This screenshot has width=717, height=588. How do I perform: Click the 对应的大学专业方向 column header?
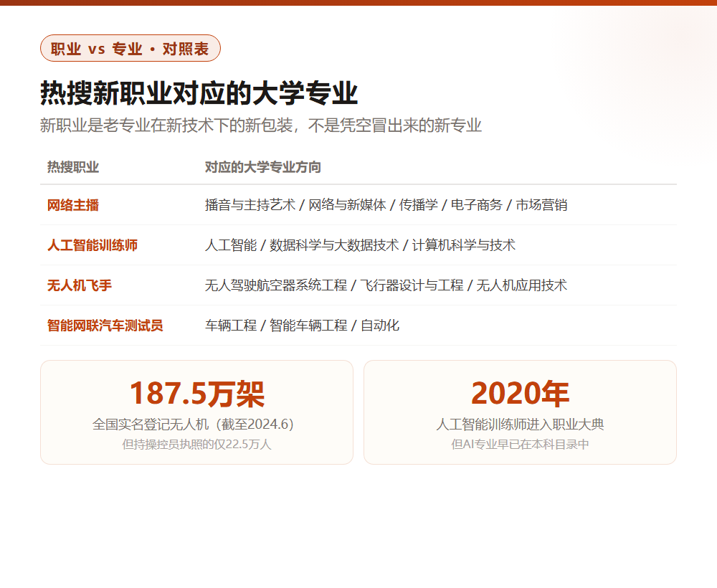[263, 167]
